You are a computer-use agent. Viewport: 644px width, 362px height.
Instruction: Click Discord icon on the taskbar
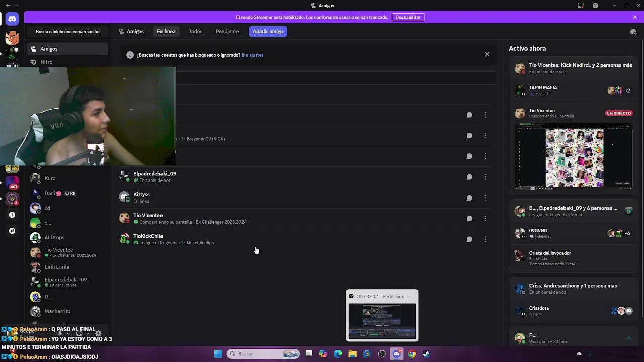pyautogui.click(x=397, y=354)
